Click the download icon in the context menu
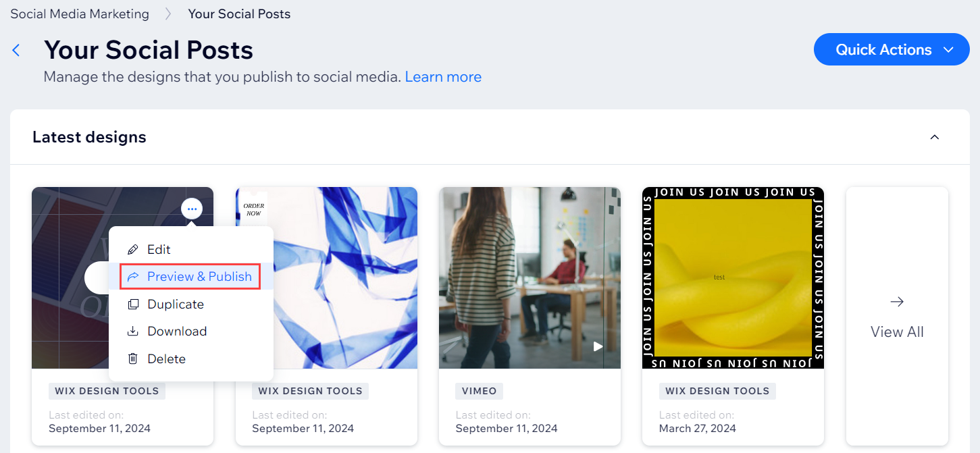Viewport: 980px width, 453px height. (133, 331)
